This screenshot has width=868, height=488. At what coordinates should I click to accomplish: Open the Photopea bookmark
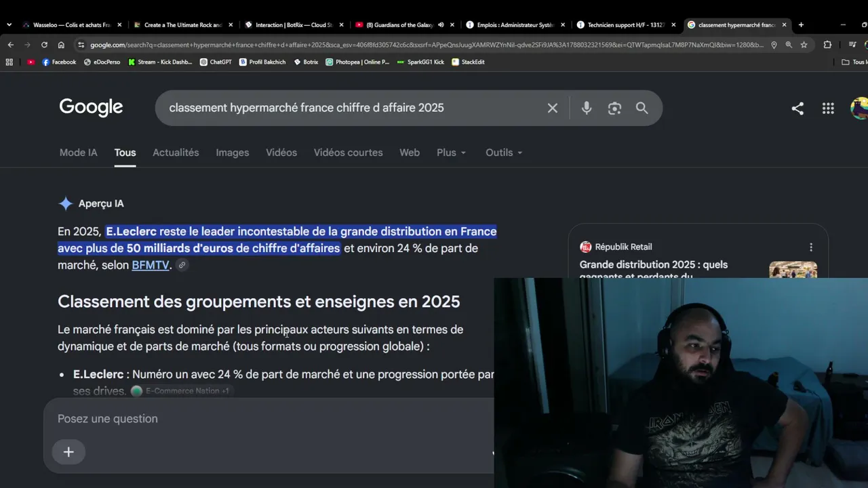357,62
